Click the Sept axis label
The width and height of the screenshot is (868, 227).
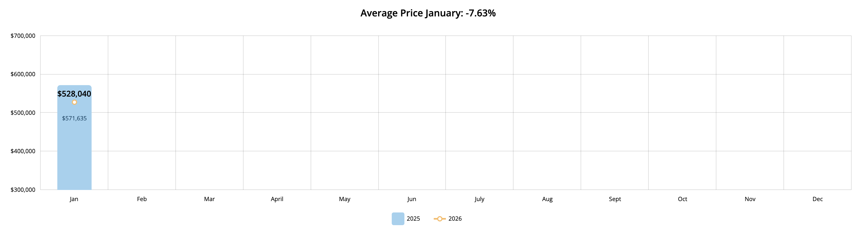click(x=615, y=199)
